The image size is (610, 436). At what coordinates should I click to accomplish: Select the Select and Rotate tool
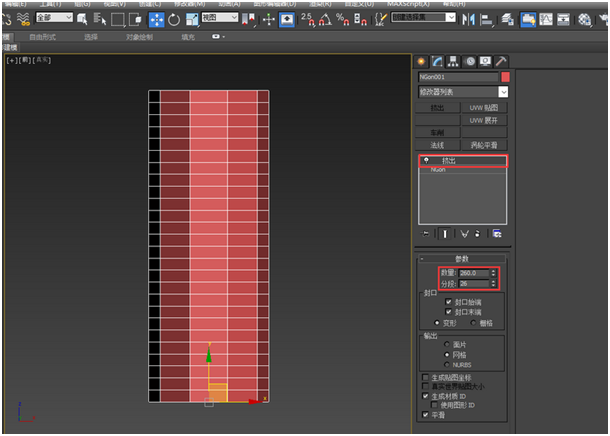click(x=174, y=19)
